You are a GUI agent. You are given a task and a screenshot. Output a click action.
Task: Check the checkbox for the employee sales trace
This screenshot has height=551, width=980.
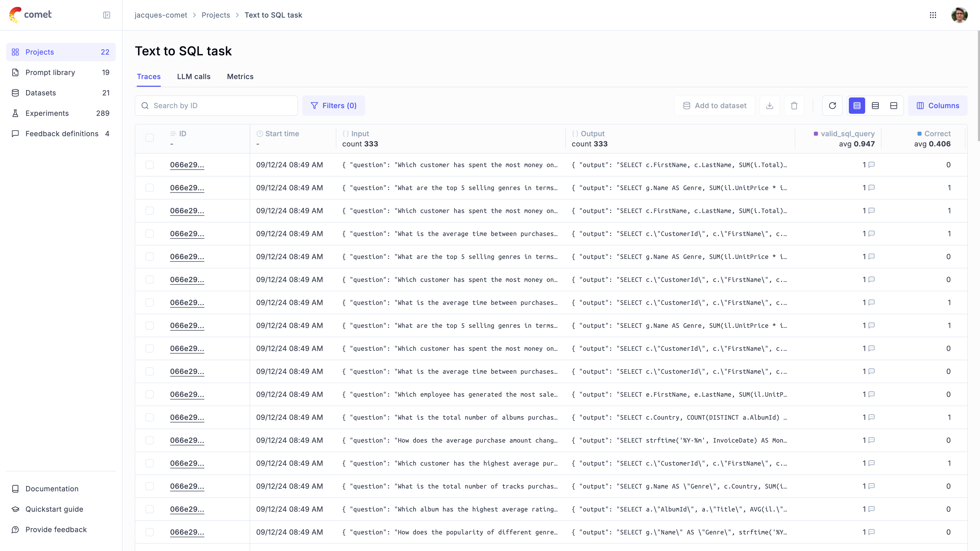tap(150, 394)
